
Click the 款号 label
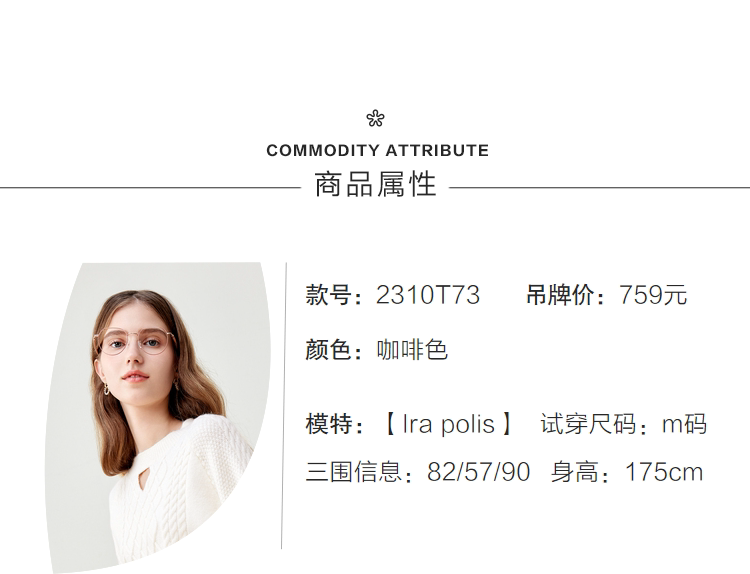pyautogui.click(x=329, y=296)
